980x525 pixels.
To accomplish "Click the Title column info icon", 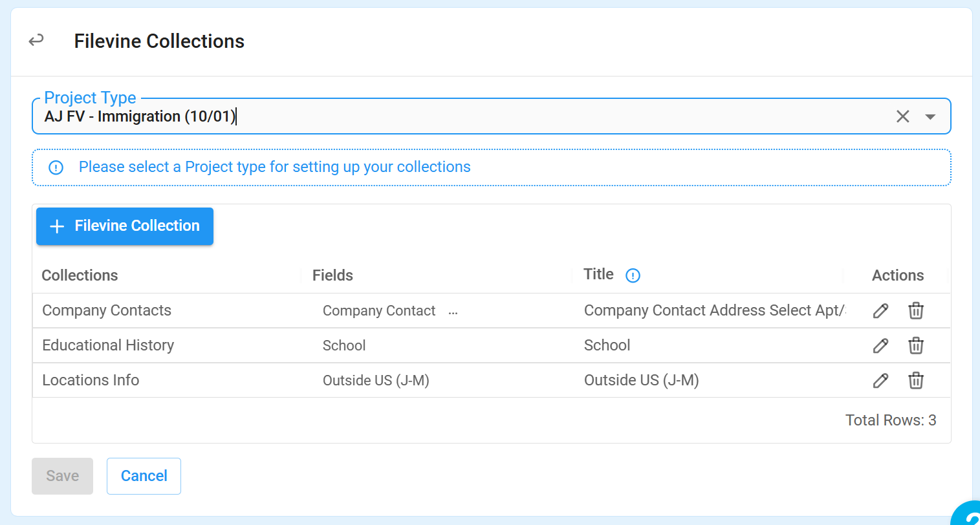I will coord(633,275).
